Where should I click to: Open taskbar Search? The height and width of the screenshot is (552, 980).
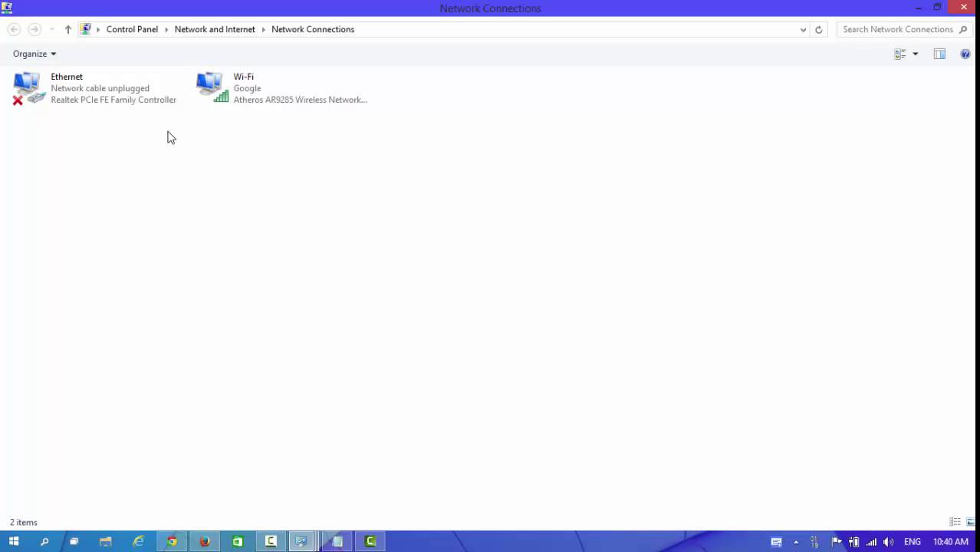[44, 541]
